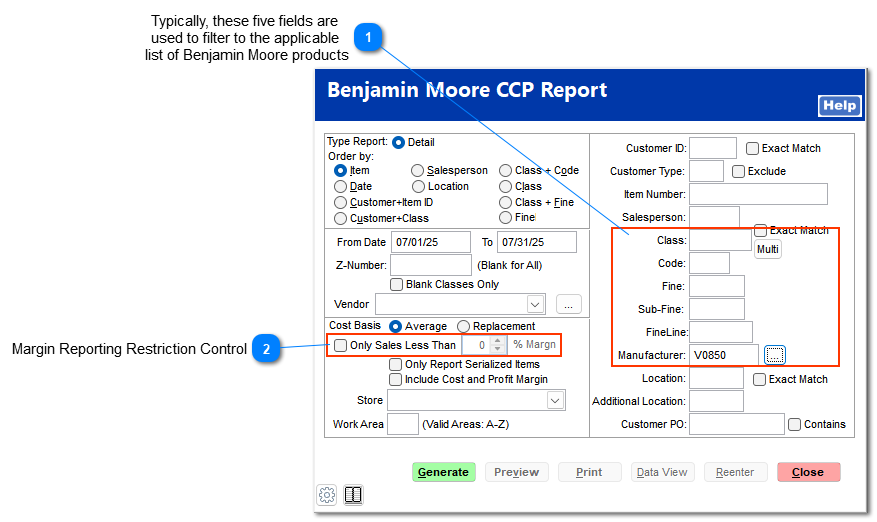Order by Customer+Class
The image size is (877, 522).
coord(340,218)
